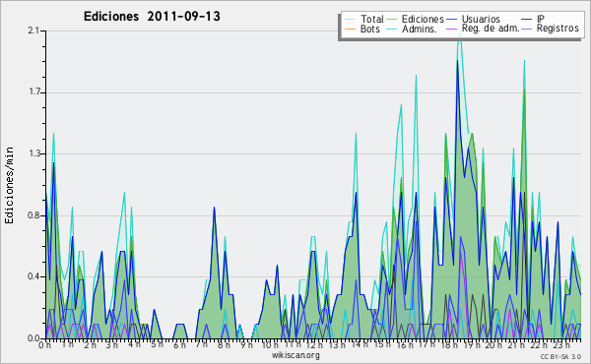
Task: Click the chart title 'Ediciones 2011-09-13'
Action: coord(152,17)
